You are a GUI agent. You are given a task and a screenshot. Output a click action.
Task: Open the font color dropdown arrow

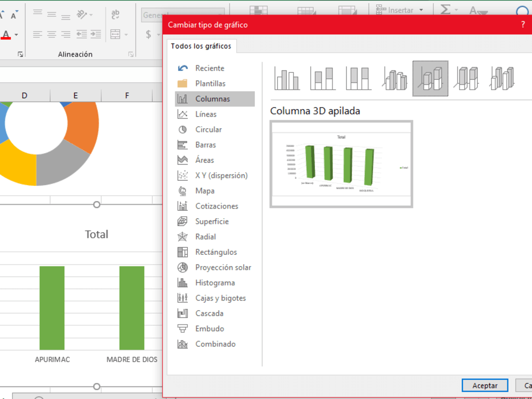pyautogui.click(x=16, y=35)
